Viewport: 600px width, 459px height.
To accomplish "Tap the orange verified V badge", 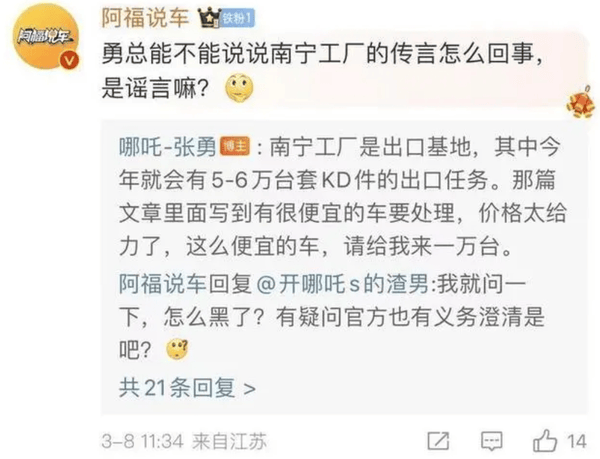I will point(69,60).
